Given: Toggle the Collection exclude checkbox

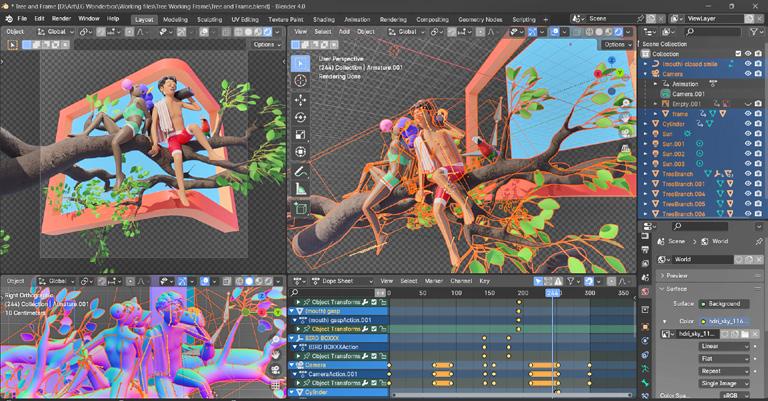Looking at the screenshot, I should (x=738, y=54).
